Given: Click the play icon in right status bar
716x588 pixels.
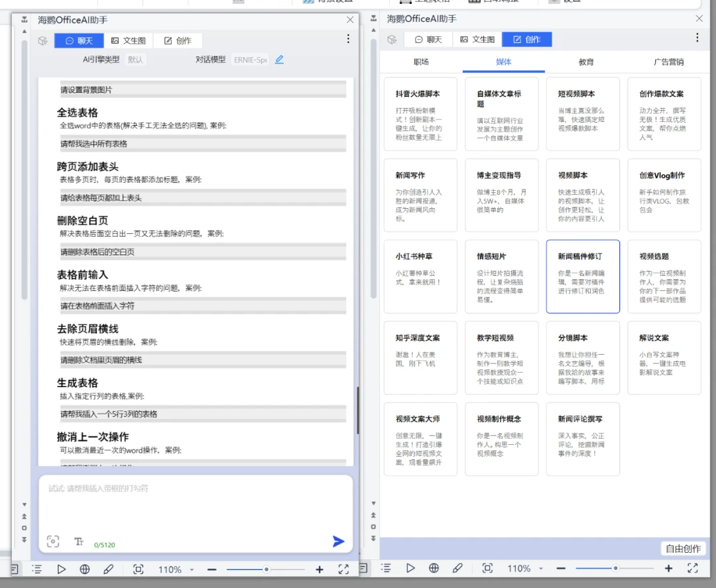Looking at the screenshot, I should point(410,568).
